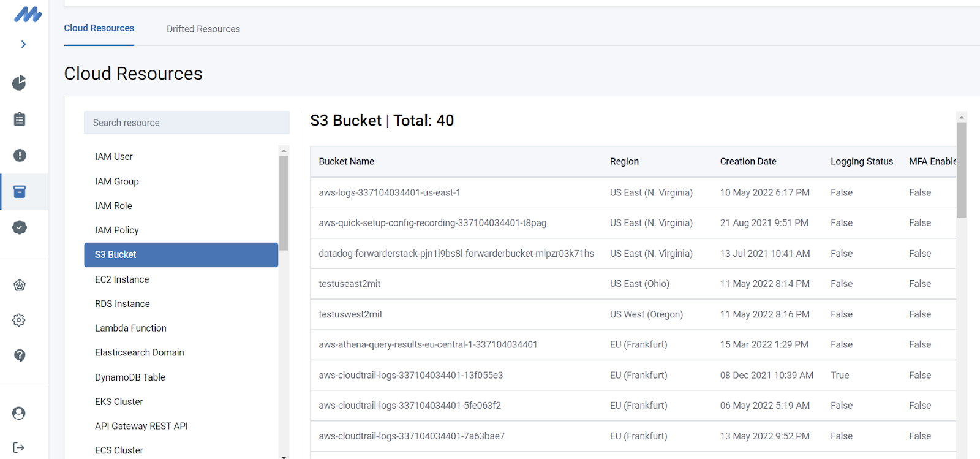Click the resource list scrollbar up arrow
The width and height of the screenshot is (980, 459).
click(284, 150)
